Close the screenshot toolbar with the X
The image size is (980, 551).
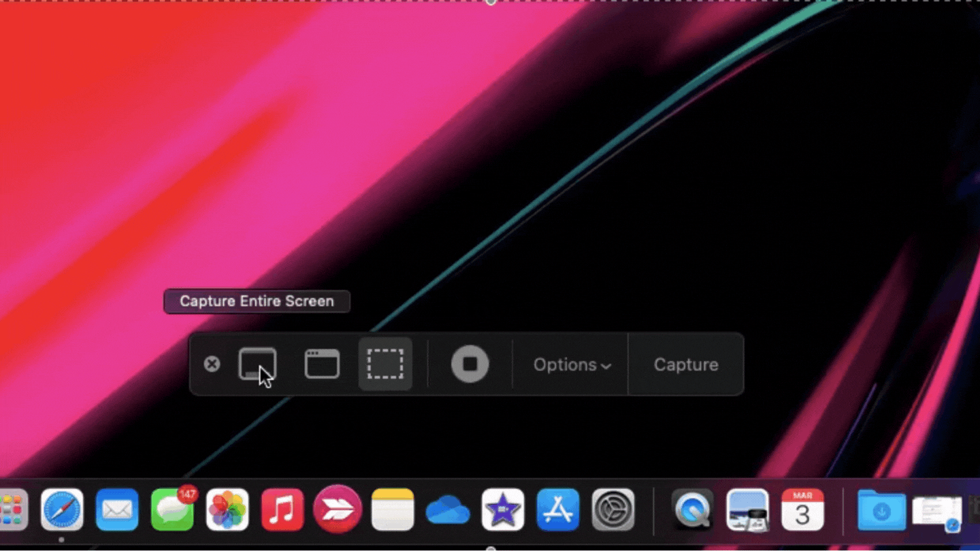(x=212, y=364)
